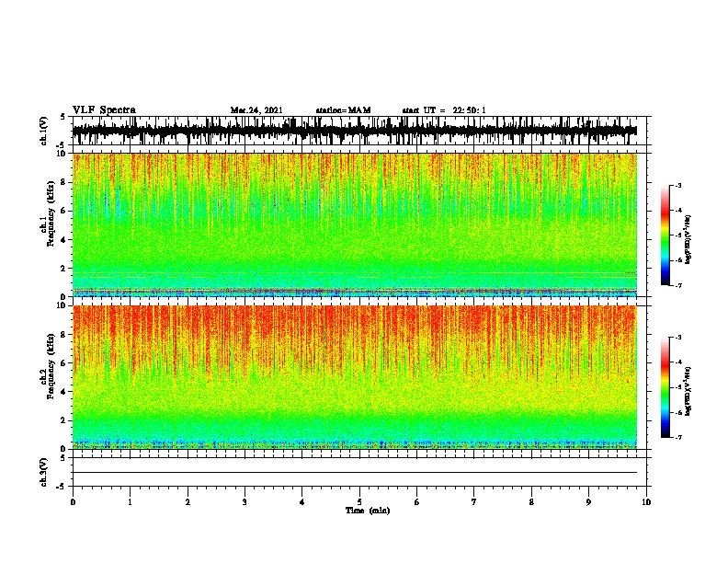
Task: Click time axis tick label "8"
Action: [x=531, y=502]
